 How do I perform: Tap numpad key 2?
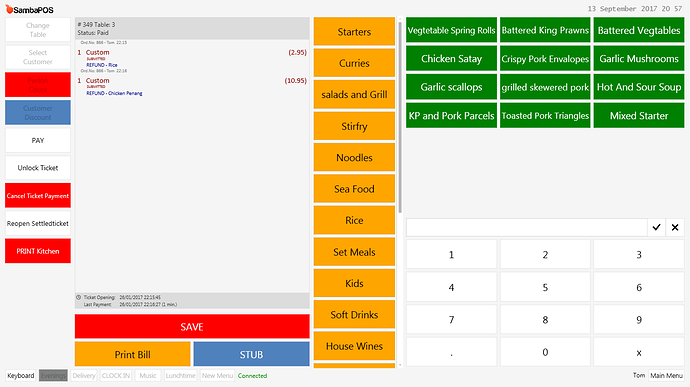pyautogui.click(x=545, y=254)
